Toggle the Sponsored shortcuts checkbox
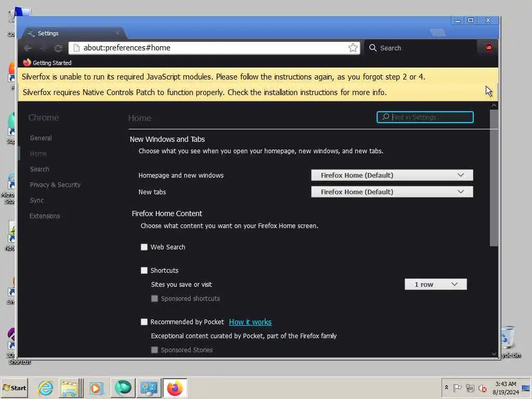This screenshot has width=532, height=399. 154,299
